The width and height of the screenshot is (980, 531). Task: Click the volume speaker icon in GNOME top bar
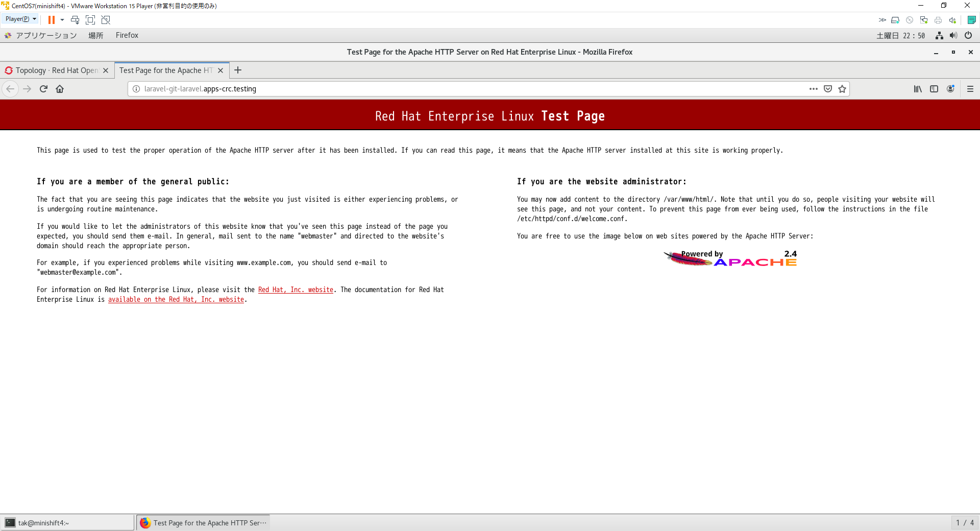click(953, 35)
